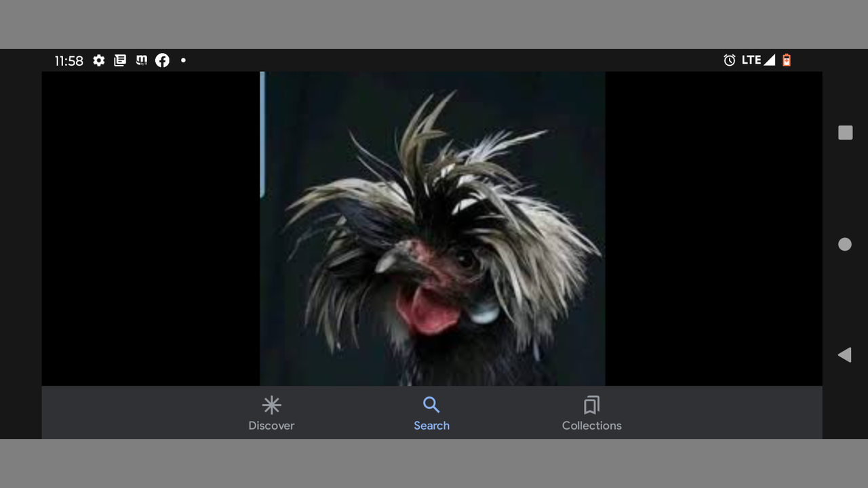The height and width of the screenshot is (488, 868).
Task: Tap the alarm clock status icon
Action: click(x=730, y=60)
